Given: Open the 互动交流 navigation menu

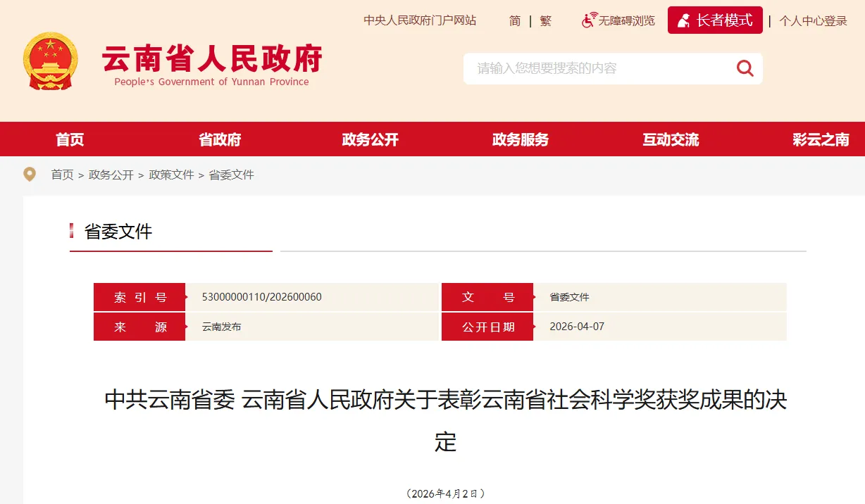Looking at the screenshot, I should 671,139.
